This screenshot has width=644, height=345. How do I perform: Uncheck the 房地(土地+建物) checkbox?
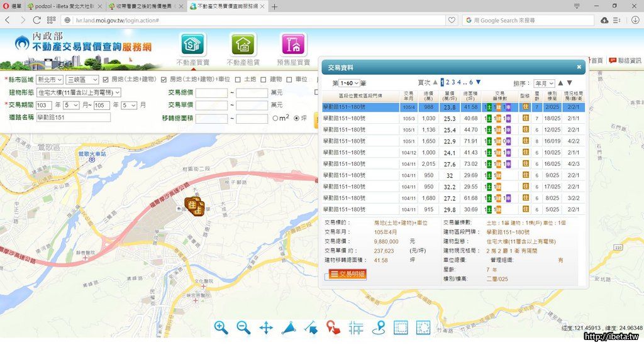pos(106,80)
